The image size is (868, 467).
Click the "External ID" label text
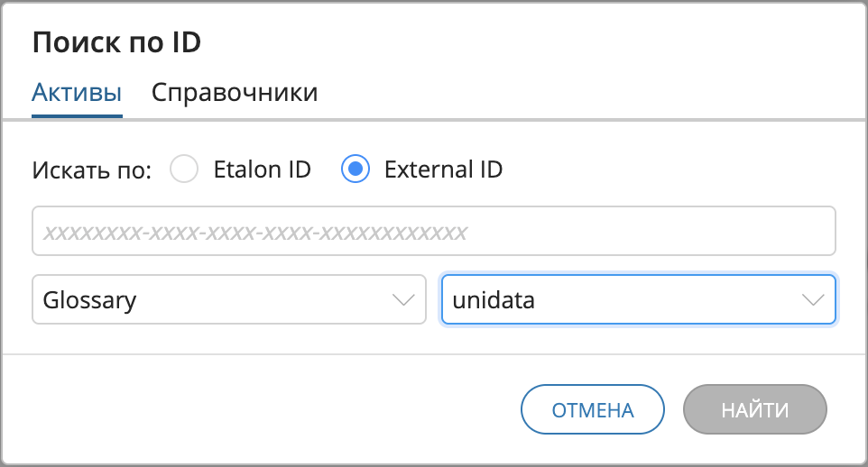(443, 169)
